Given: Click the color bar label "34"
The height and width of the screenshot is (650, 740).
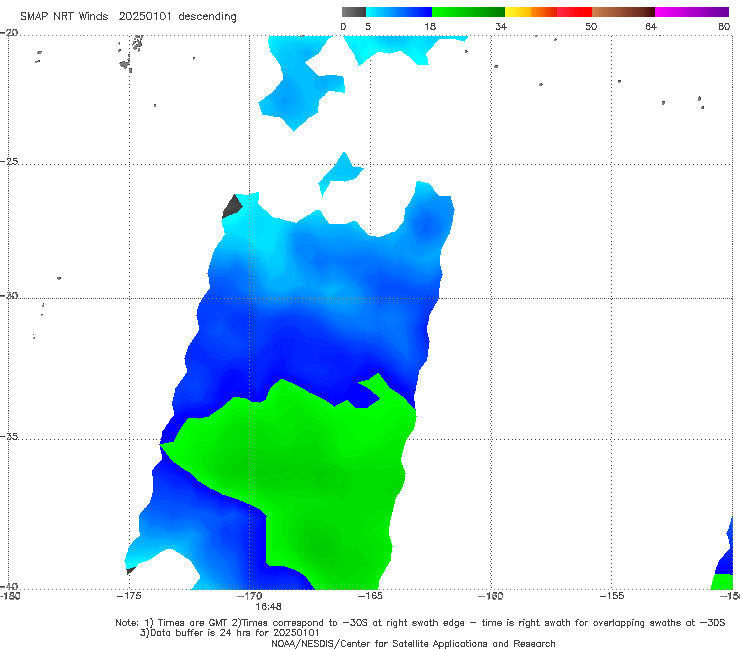Looking at the screenshot, I should [501, 26].
